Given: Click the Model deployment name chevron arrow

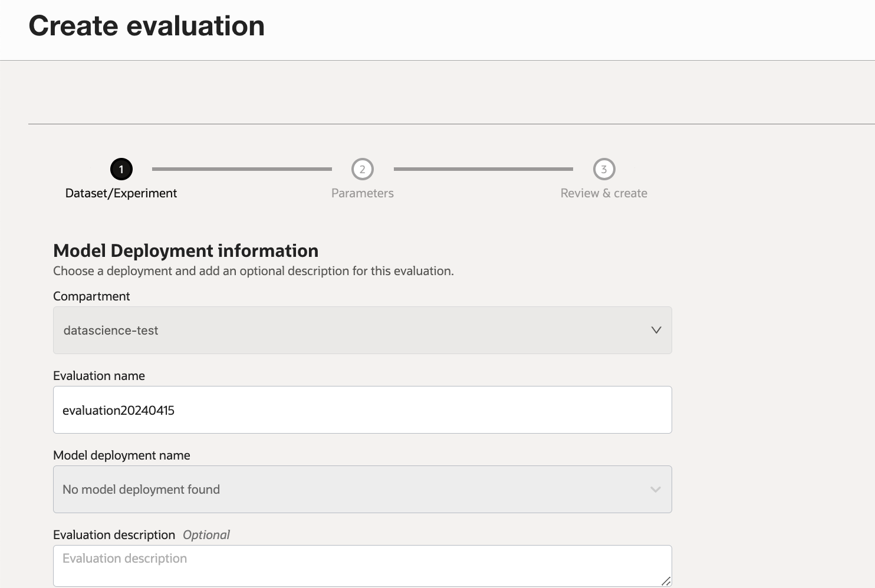Looking at the screenshot, I should pos(655,490).
